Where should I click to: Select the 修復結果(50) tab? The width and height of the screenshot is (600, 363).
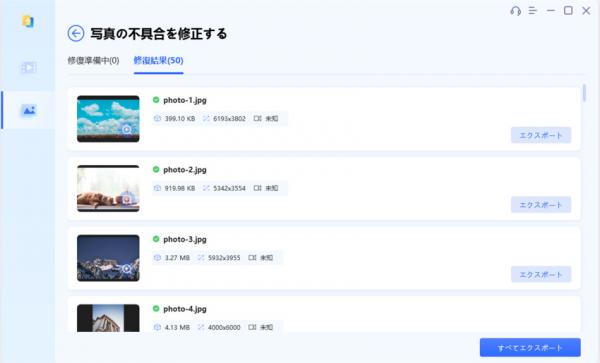tap(158, 60)
